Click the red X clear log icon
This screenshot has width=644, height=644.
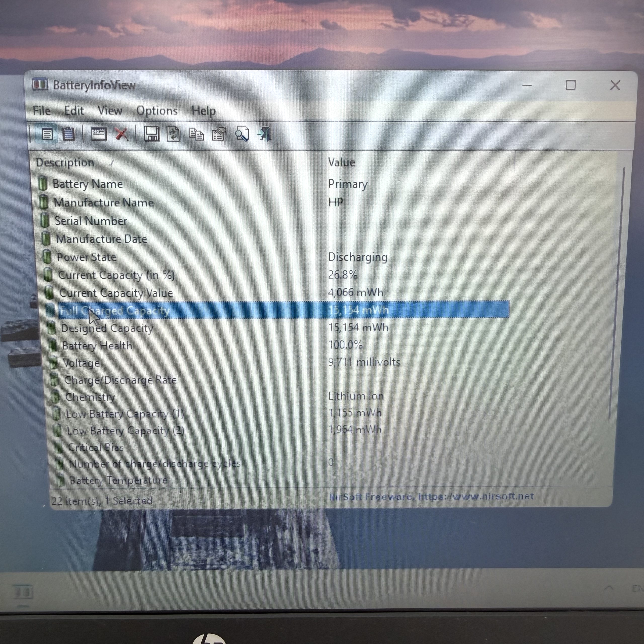[122, 134]
